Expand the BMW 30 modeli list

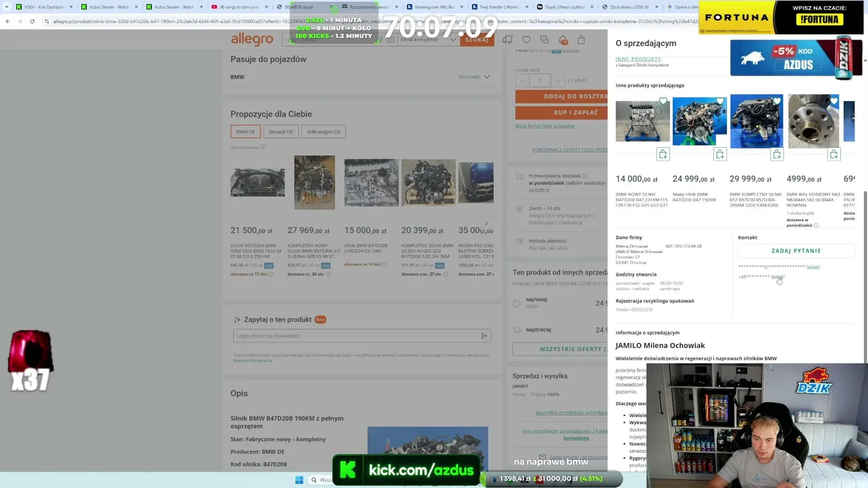point(474,77)
